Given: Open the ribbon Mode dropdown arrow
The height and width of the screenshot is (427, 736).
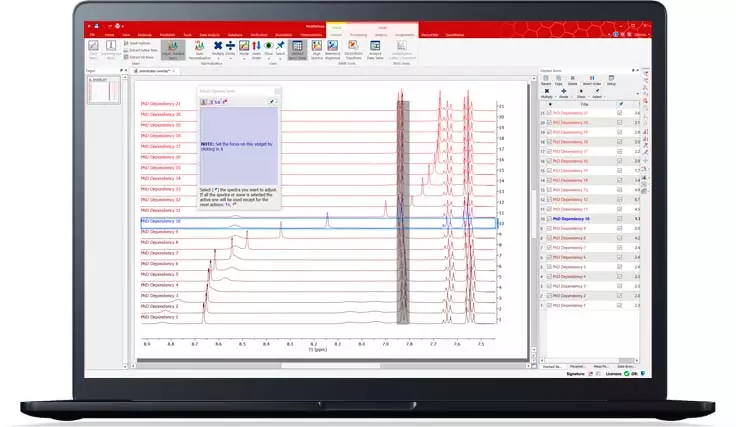Looking at the screenshot, I should click(x=244, y=59).
